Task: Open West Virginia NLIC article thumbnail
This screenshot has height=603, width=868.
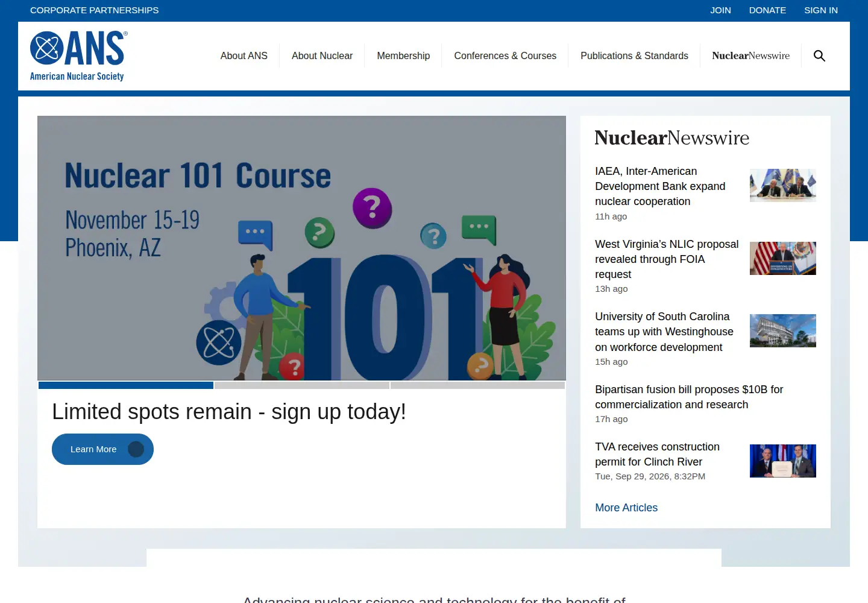Action: [x=782, y=258]
